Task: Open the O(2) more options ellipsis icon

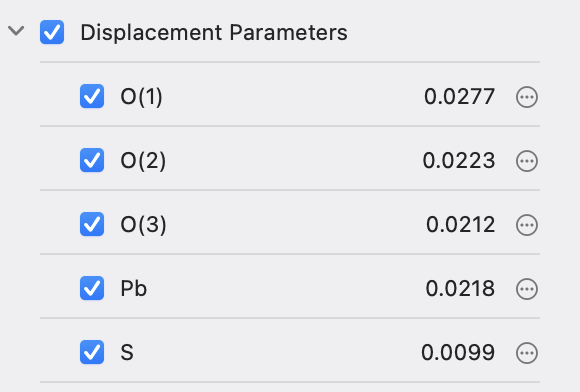Action: point(527,161)
